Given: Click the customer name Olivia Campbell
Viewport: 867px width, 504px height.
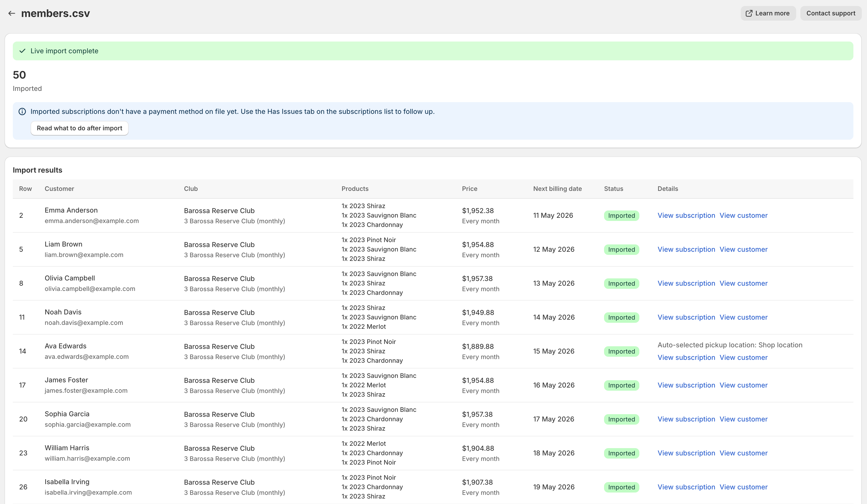Looking at the screenshot, I should coord(70,278).
